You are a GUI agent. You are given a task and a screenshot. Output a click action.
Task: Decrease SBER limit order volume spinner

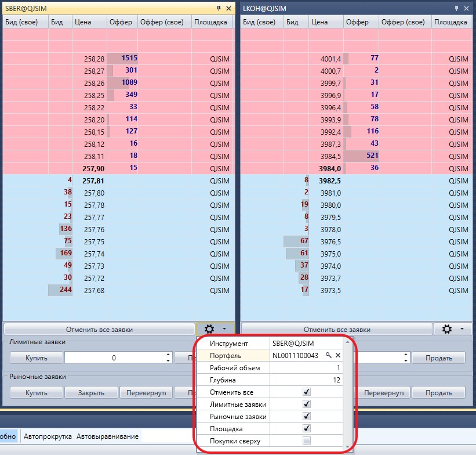168,360
